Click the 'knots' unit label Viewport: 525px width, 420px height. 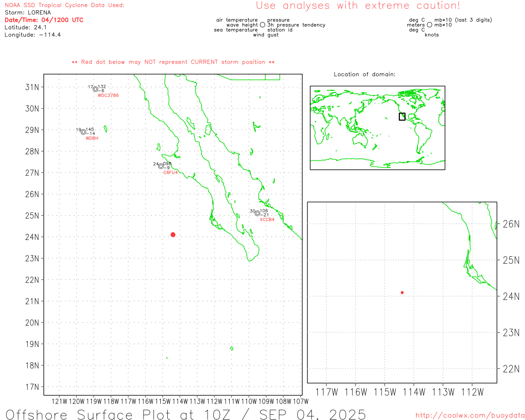[432, 35]
